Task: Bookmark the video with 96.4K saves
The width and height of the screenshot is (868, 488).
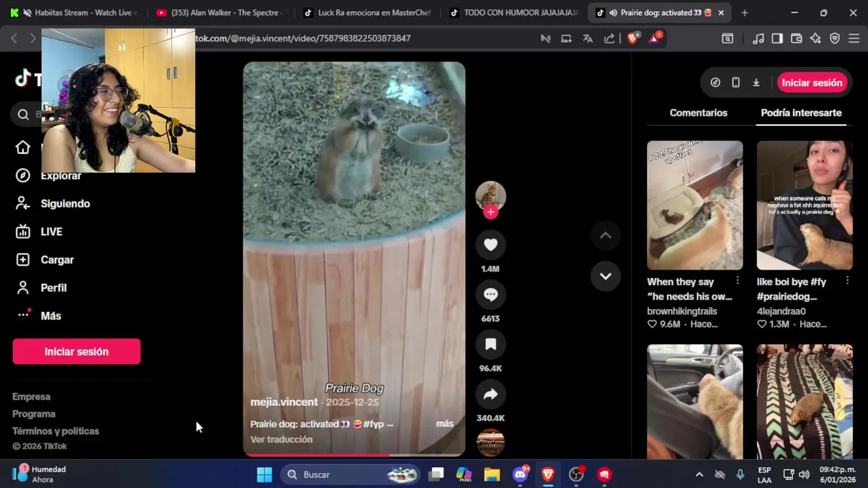Action: coord(490,344)
